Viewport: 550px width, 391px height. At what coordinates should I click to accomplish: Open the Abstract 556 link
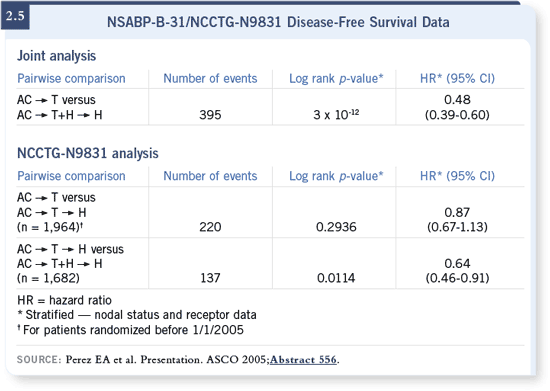click(303, 360)
